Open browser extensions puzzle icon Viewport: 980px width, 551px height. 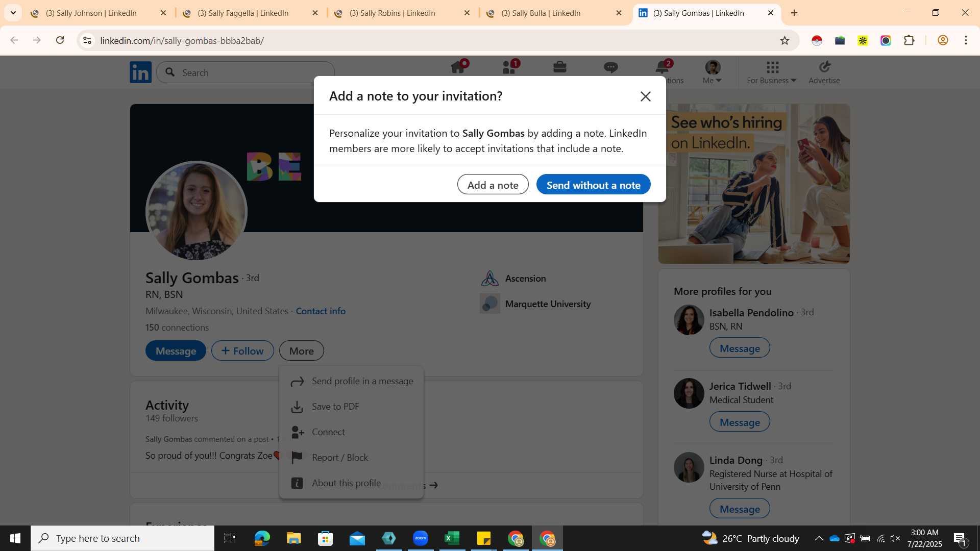pos(909,40)
